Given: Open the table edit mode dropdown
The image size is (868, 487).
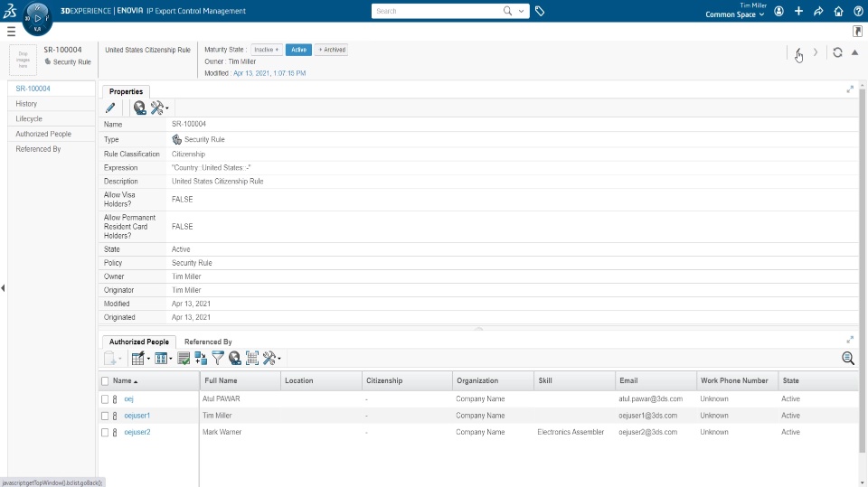Looking at the screenshot, I should [x=141, y=359].
